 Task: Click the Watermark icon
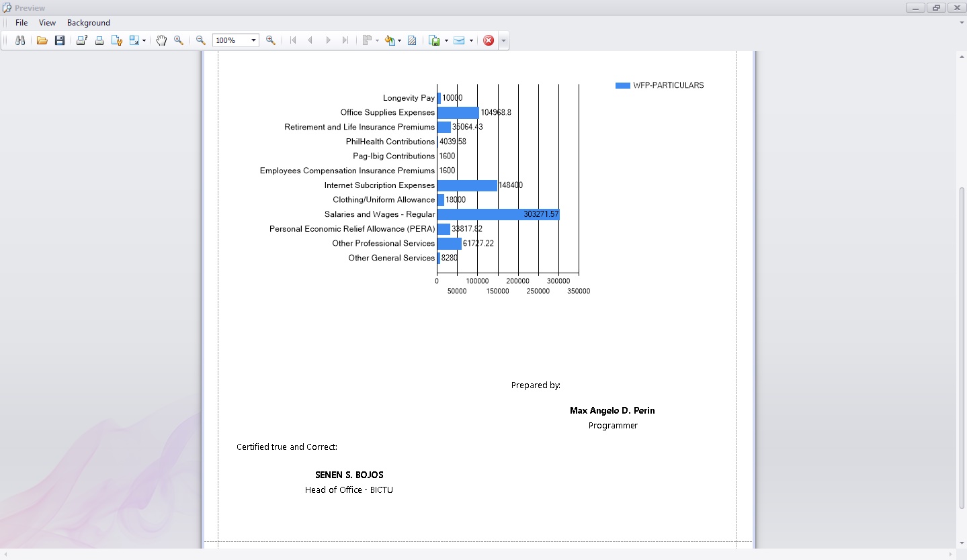pos(412,40)
